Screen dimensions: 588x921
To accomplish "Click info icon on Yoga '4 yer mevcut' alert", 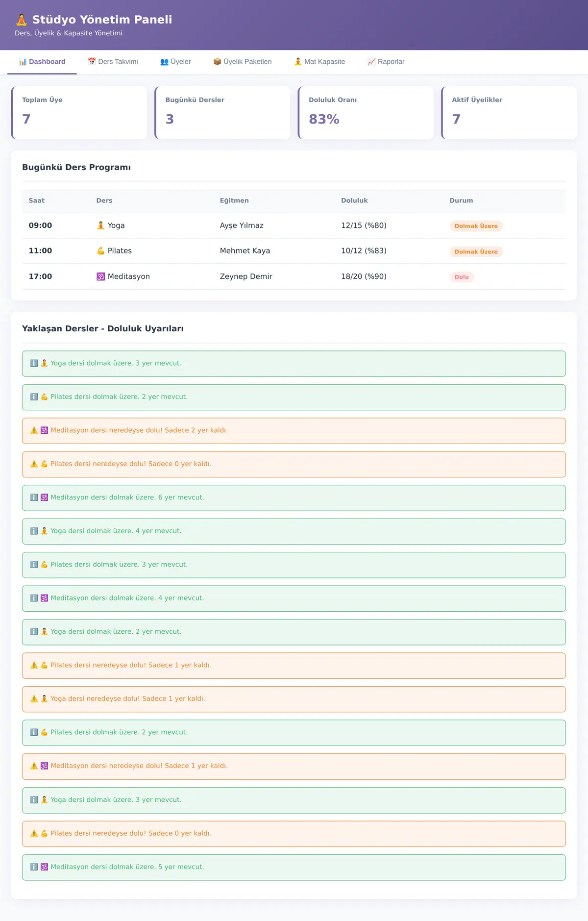I will (x=34, y=531).
